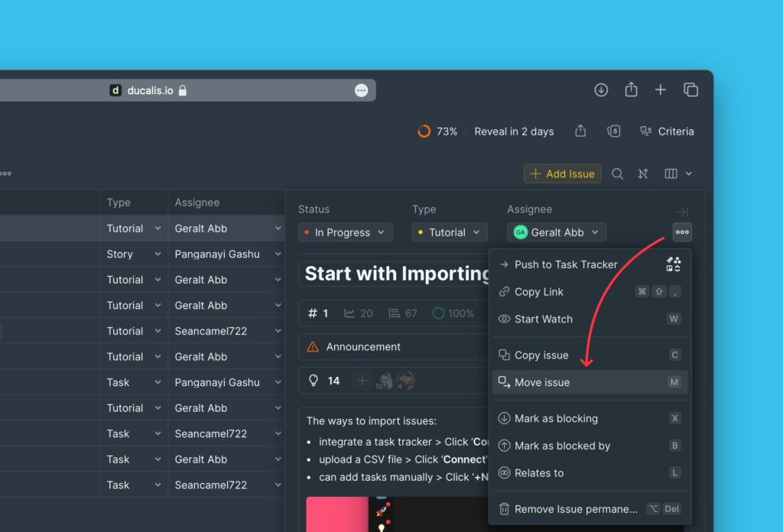Click the Add Issue button
The image size is (783, 532).
tap(562, 174)
